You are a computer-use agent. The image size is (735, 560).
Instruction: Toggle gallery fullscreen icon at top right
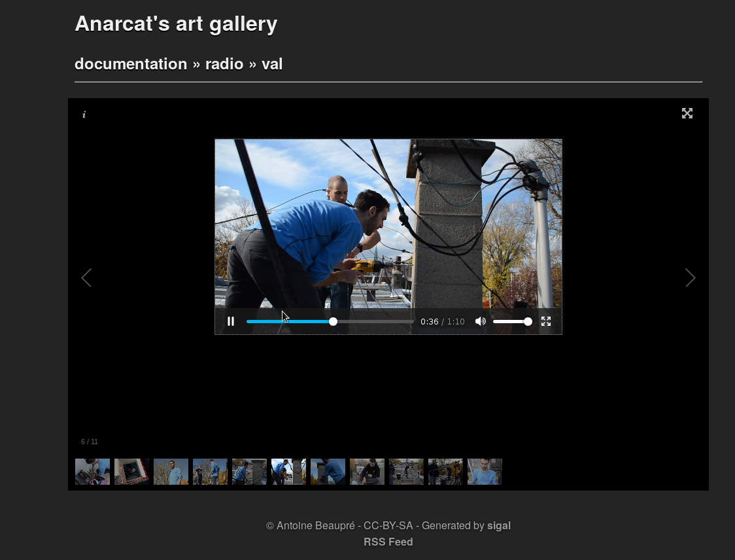click(x=687, y=113)
